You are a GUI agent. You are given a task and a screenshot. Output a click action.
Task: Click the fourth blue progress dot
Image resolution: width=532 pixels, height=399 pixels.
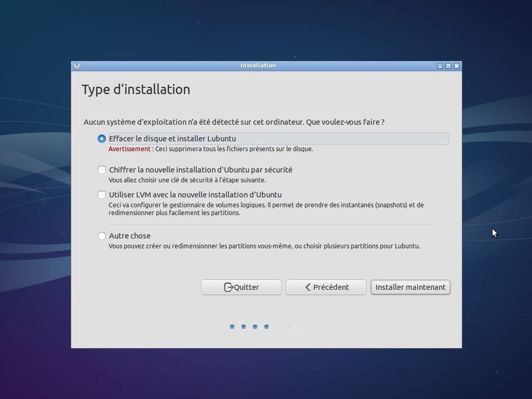pyautogui.click(x=267, y=327)
